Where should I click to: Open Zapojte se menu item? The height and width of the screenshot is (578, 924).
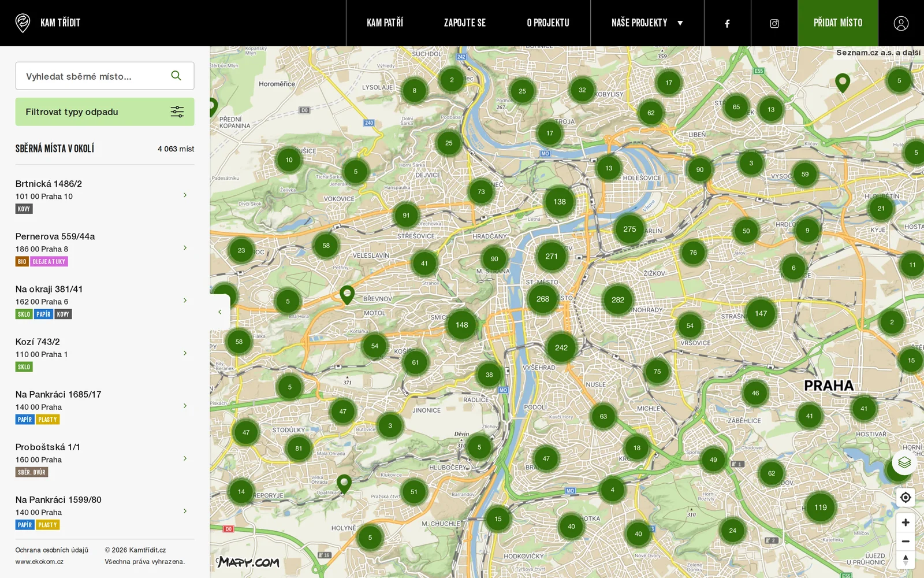click(x=465, y=23)
